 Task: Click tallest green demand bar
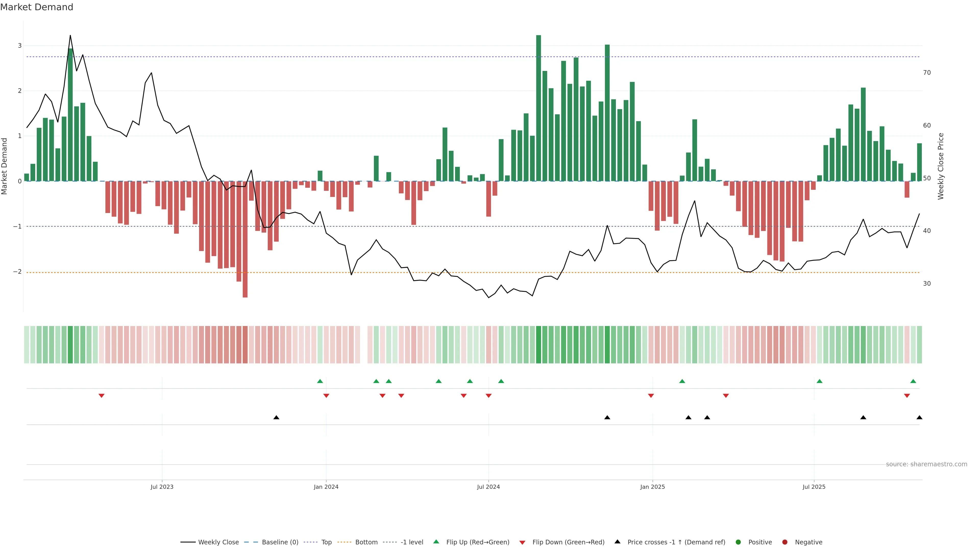pos(538,108)
